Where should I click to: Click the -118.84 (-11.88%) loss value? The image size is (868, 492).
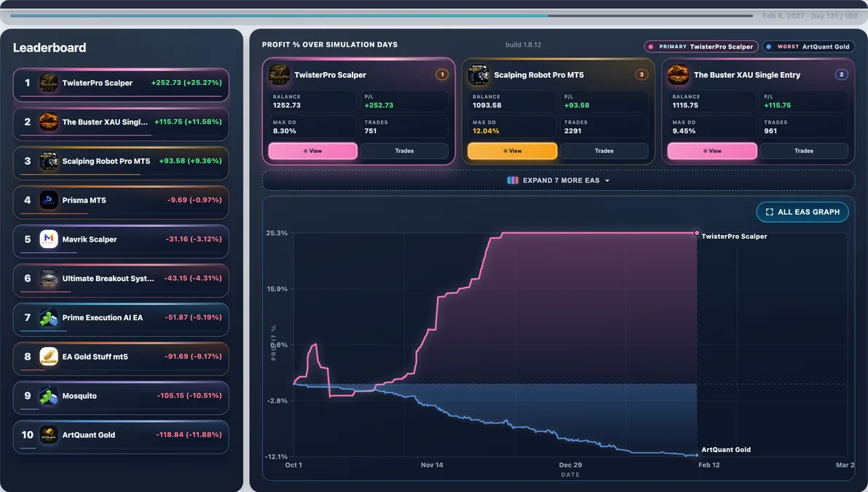tap(189, 435)
